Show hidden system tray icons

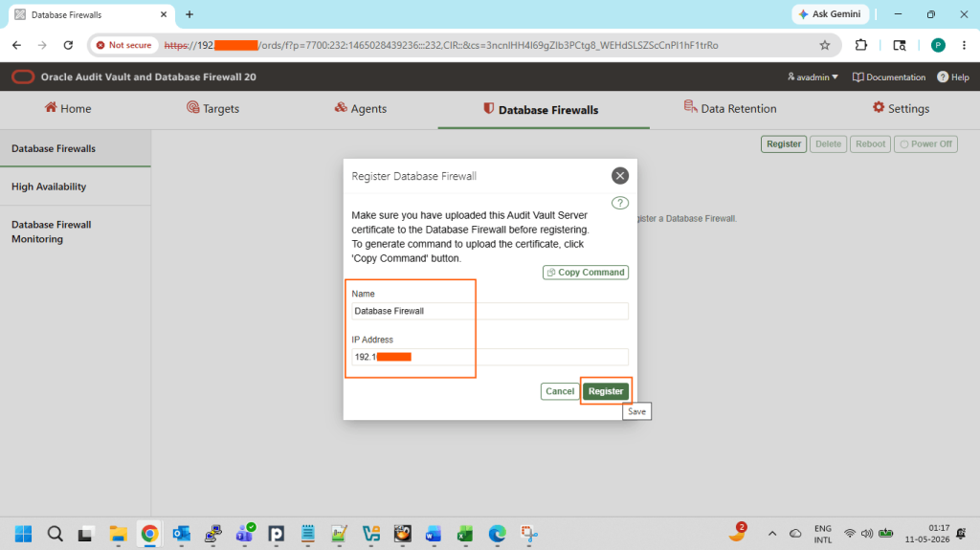click(772, 534)
